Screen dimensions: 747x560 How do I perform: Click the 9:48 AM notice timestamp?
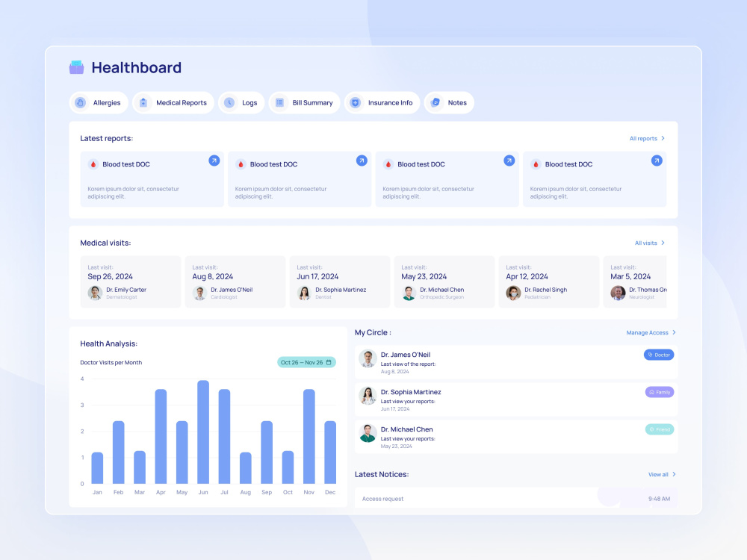(659, 499)
